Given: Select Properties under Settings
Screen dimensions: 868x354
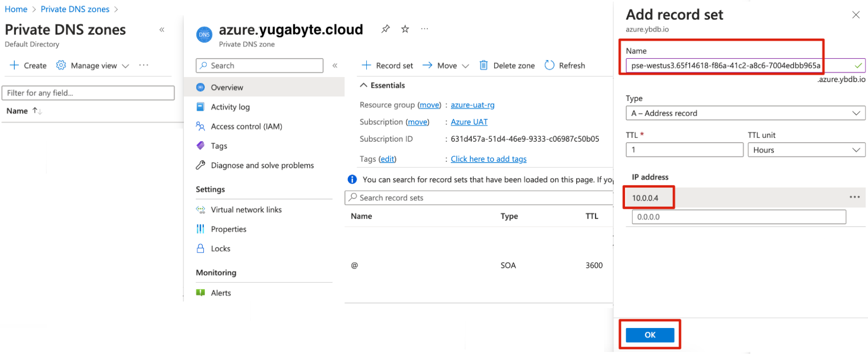Looking at the screenshot, I should coord(228,229).
